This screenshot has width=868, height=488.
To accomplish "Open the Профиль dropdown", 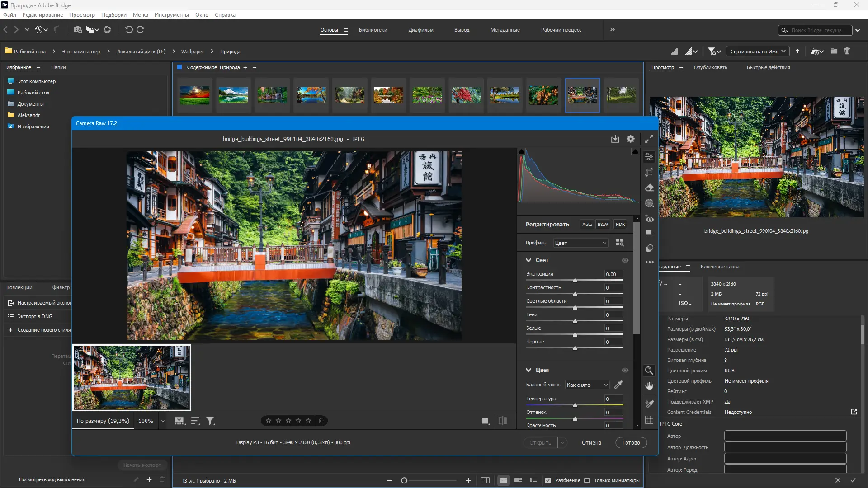I will coord(580,243).
